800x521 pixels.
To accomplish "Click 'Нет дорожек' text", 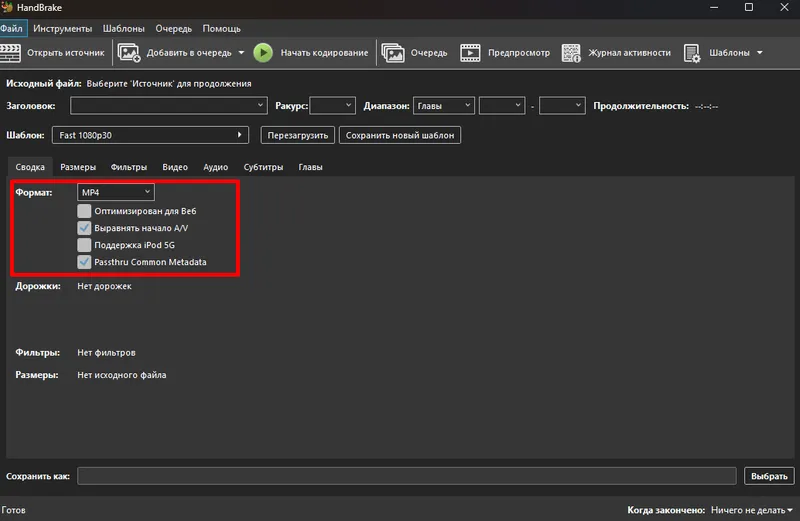I will (x=105, y=286).
